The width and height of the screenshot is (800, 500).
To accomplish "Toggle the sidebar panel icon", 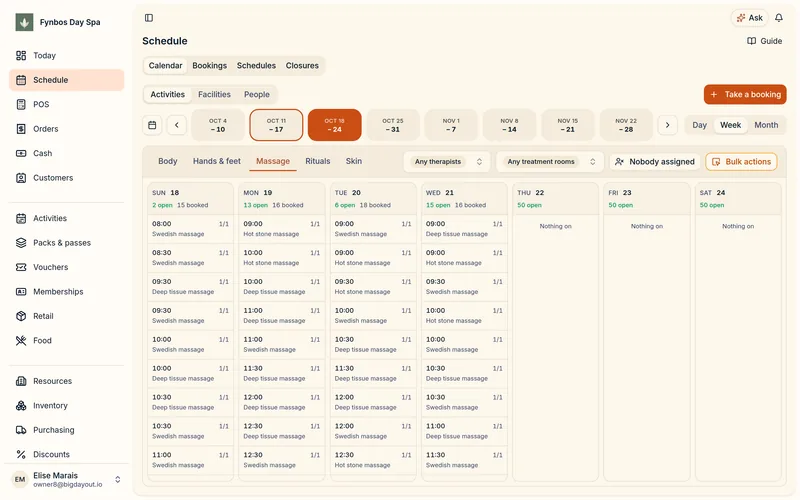I will pos(149,18).
